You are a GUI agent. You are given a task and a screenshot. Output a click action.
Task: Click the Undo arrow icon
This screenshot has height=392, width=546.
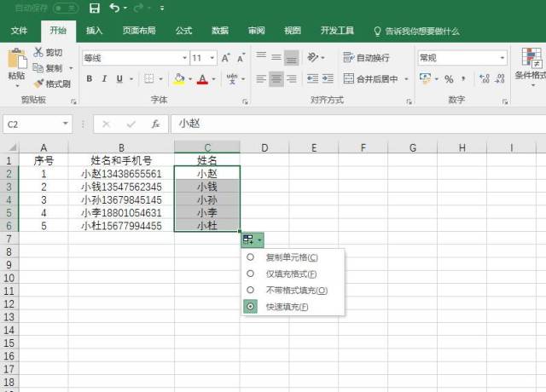pyautogui.click(x=114, y=8)
